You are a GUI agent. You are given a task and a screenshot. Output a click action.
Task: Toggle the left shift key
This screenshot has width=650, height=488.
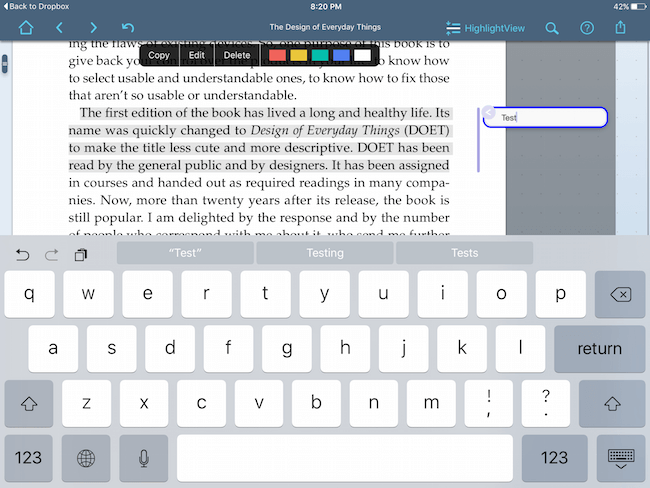(x=29, y=403)
